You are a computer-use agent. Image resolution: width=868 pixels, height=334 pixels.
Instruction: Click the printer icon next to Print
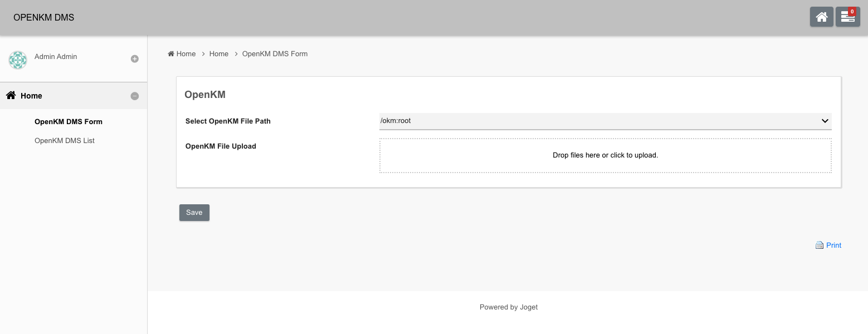[x=820, y=245]
